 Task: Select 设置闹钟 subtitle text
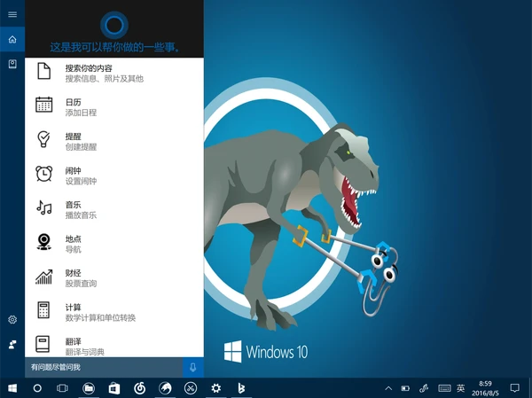coord(81,181)
